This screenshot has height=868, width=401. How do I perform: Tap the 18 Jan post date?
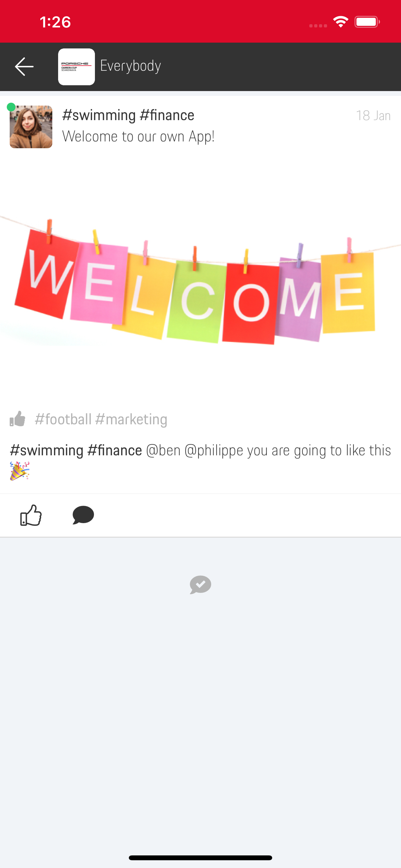pyautogui.click(x=373, y=116)
